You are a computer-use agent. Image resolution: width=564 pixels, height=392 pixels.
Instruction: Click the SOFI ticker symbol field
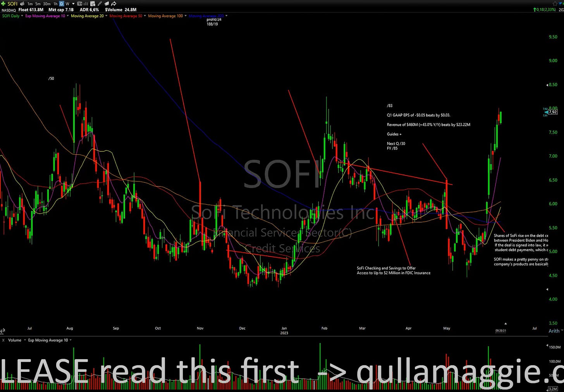pos(12,4)
